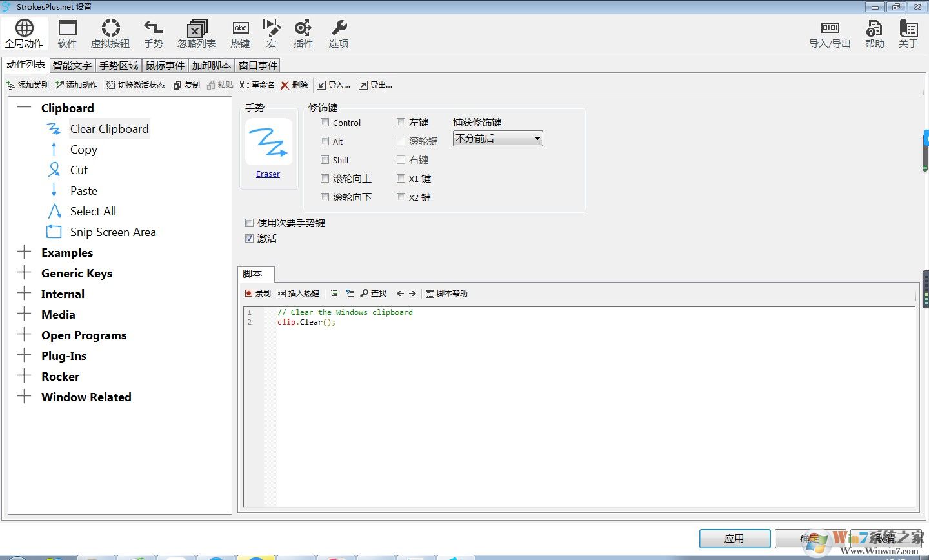This screenshot has height=560, width=929.
Task: Check the 滚轮向上 (Wheel Up) option
Action: (x=325, y=179)
